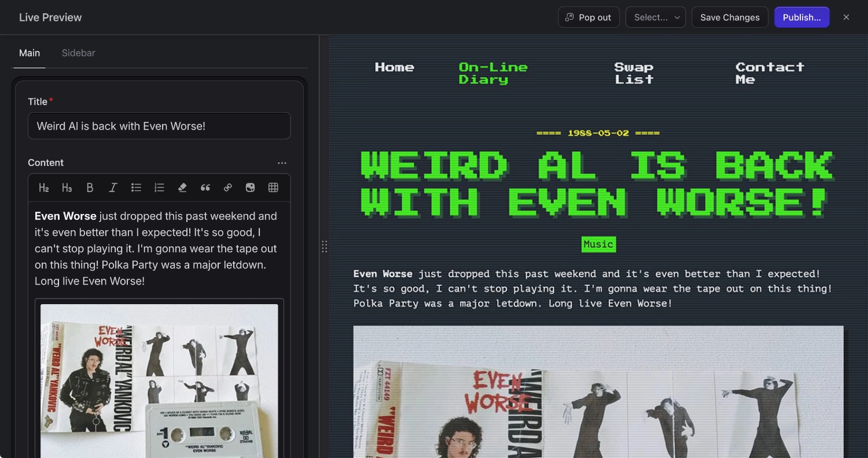This screenshot has width=868, height=458.
Task: Clear formatting with the eraser icon
Action: click(x=182, y=187)
